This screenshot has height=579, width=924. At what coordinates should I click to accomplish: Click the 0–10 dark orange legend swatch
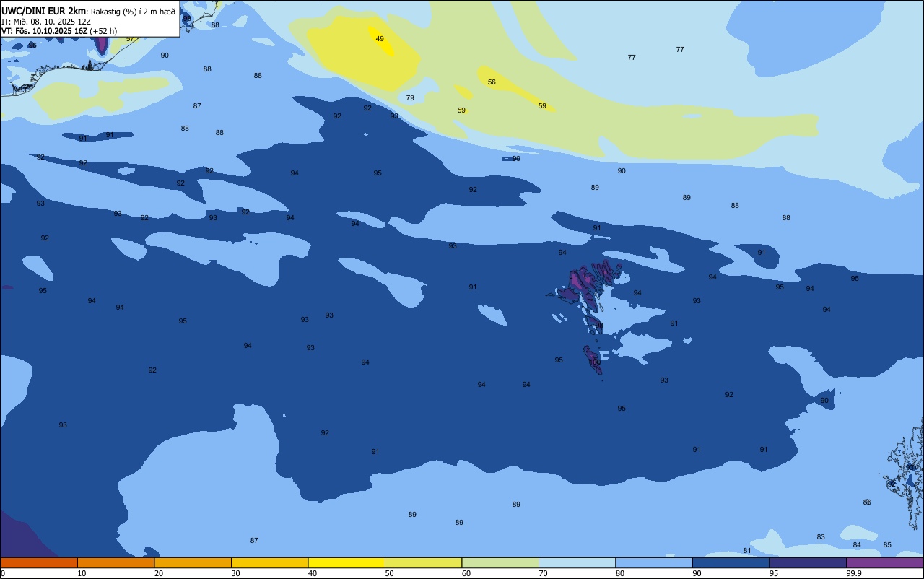click(x=39, y=562)
